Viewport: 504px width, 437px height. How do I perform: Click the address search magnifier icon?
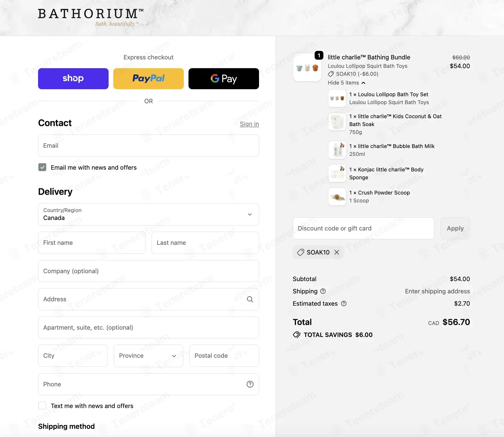(x=250, y=299)
